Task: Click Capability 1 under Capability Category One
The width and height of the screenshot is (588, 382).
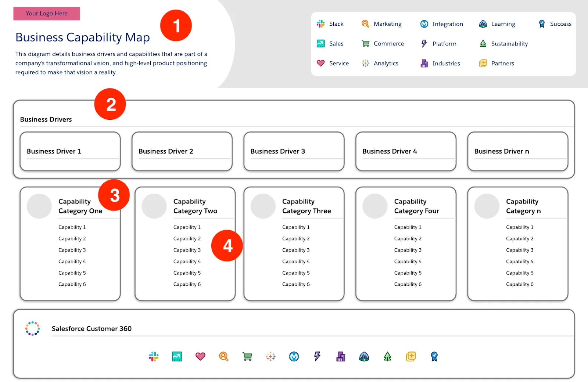Action: point(72,227)
